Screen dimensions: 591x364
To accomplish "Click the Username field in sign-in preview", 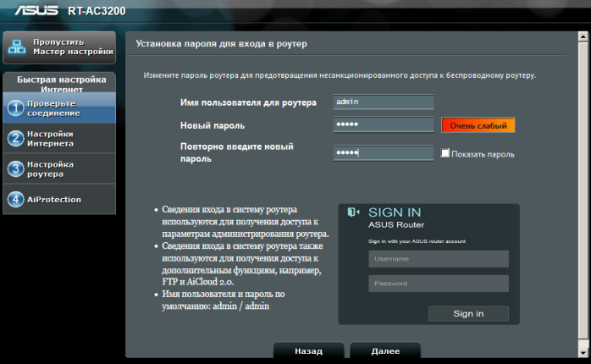I will click(439, 259).
